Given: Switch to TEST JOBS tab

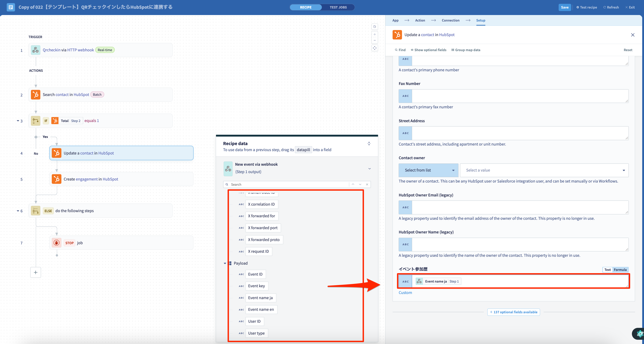Looking at the screenshot, I should (x=338, y=7).
